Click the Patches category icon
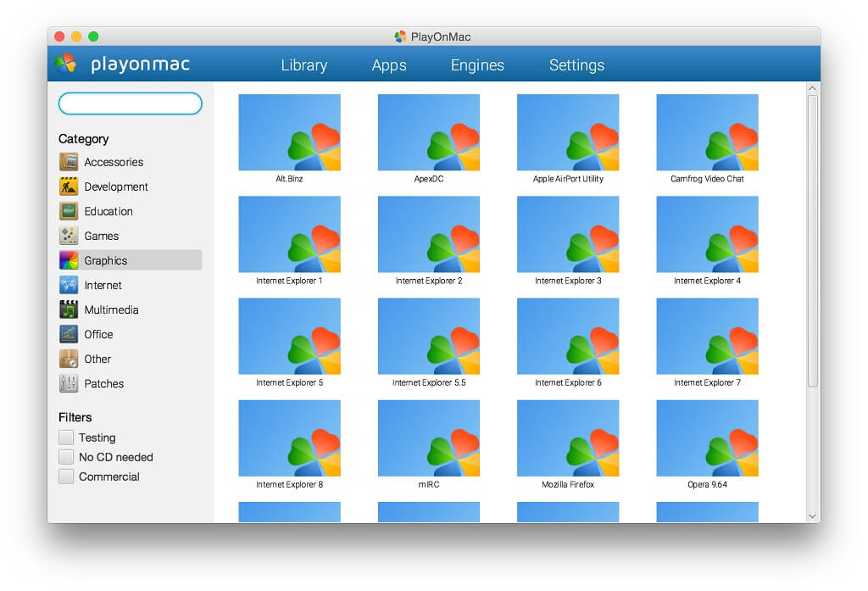The width and height of the screenshot is (868, 591). (69, 383)
